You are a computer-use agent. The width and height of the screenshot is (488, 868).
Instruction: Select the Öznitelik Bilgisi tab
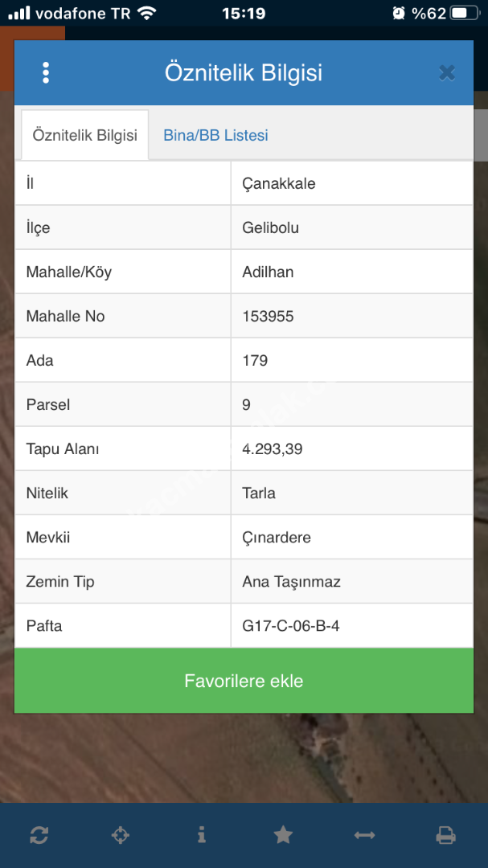84,135
